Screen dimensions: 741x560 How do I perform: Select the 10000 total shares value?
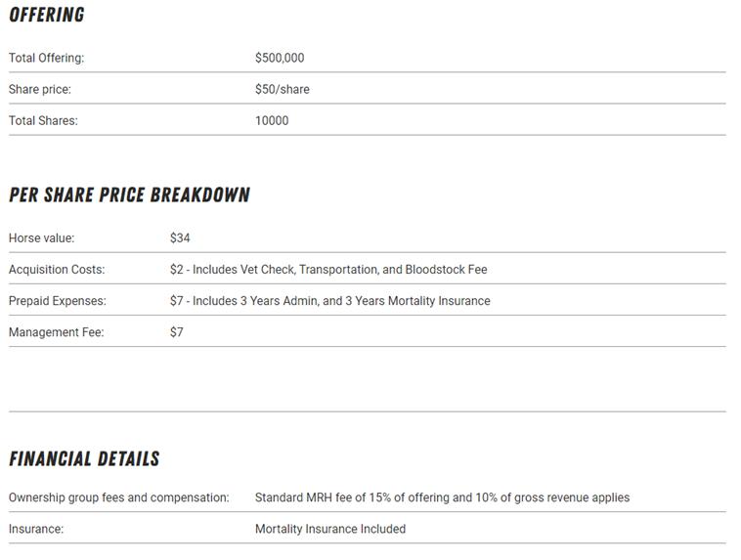point(272,120)
